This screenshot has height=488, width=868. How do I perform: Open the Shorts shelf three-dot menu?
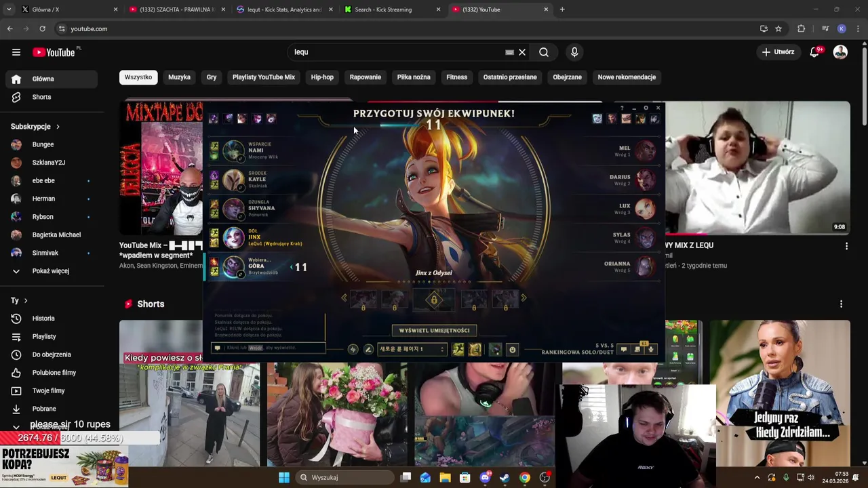841,304
